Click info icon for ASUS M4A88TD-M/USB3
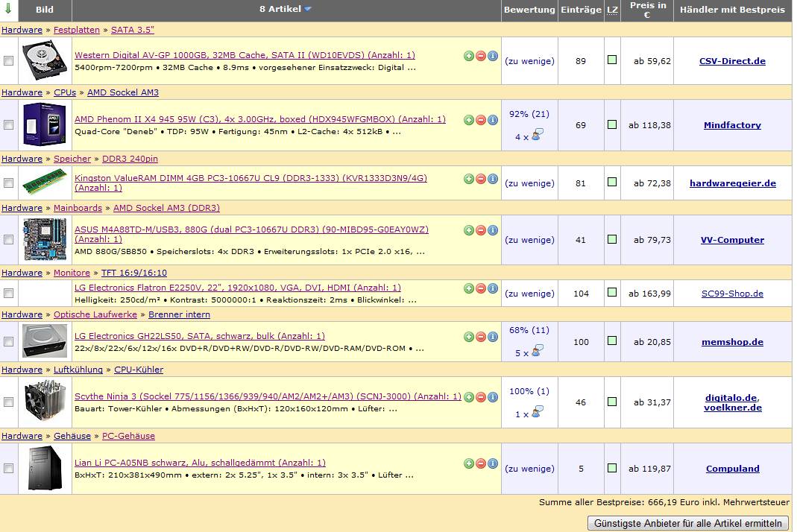Image resolution: width=797 pixels, height=532 pixels. point(493,230)
